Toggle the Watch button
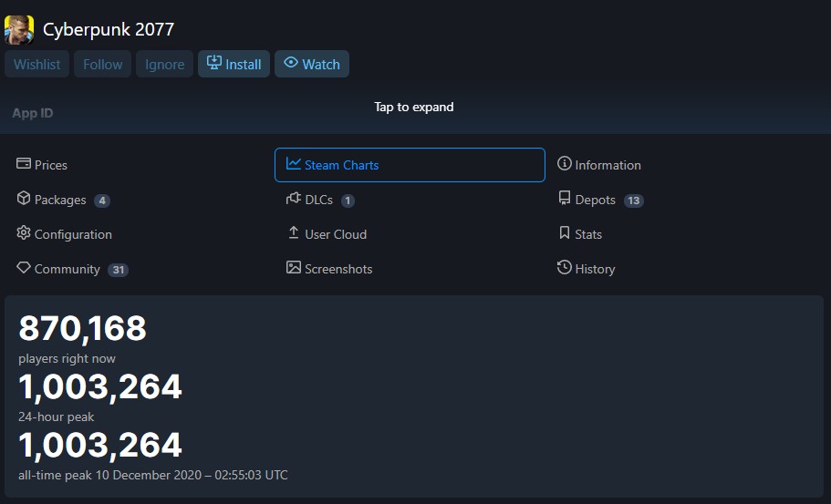The image size is (831, 504). (312, 64)
